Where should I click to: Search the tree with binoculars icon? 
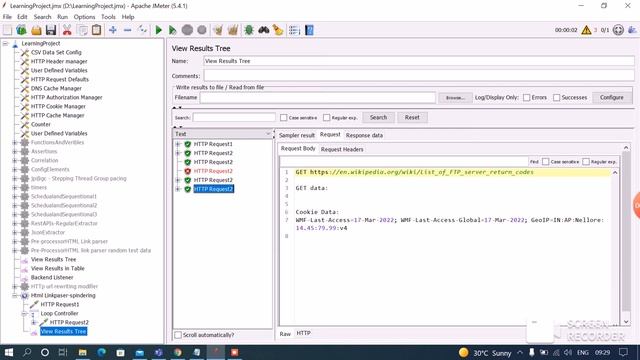263,30
